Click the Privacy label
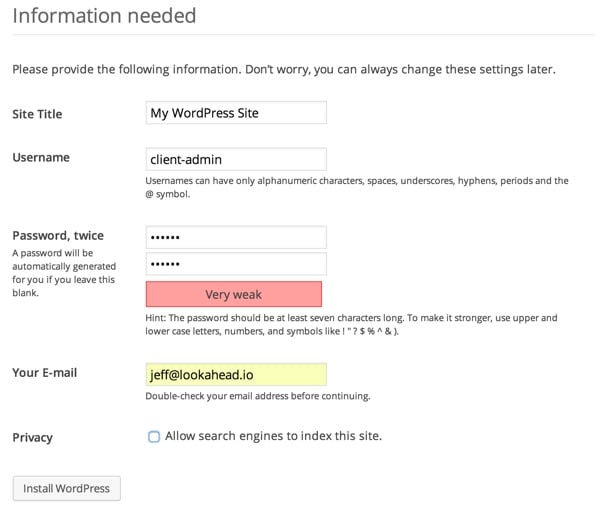The width and height of the screenshot is (600, 506). click(32, 437)
